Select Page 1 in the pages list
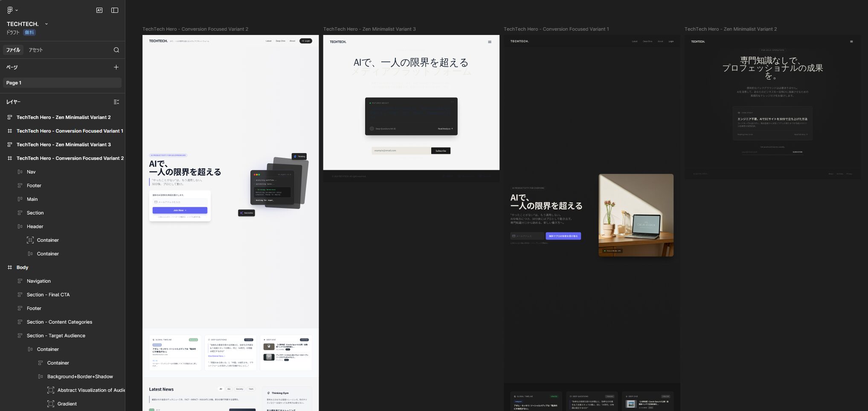 coord(14,83)
